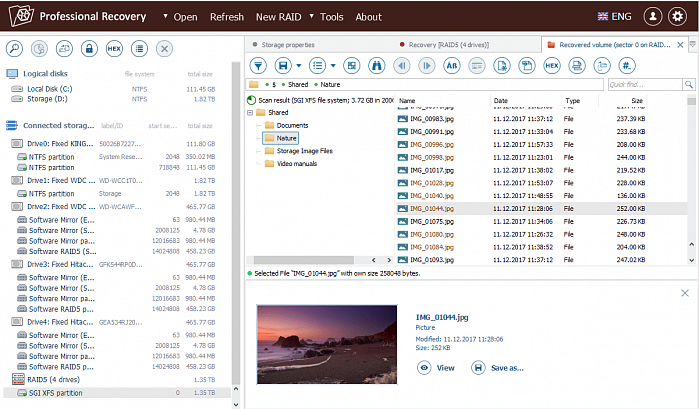699x409 pixels.
Task: Click the Nature breadcrumb segment
Action: coord(330,84)
